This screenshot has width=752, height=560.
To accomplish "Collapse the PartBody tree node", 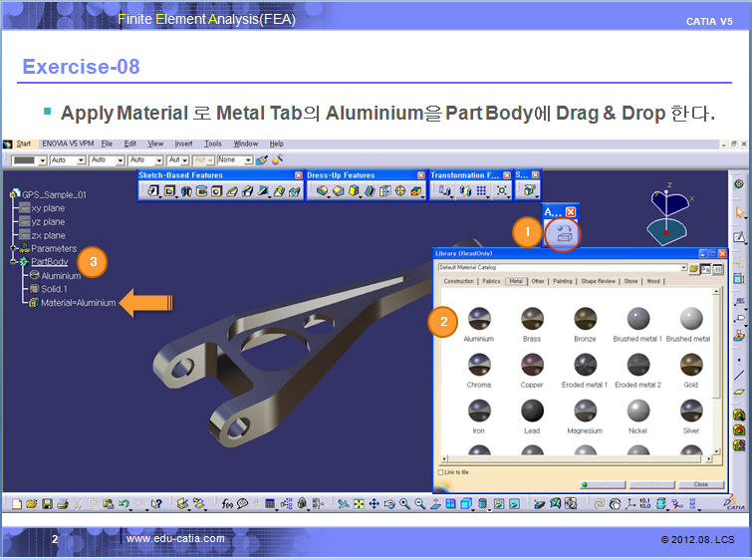I will [13, 261].
